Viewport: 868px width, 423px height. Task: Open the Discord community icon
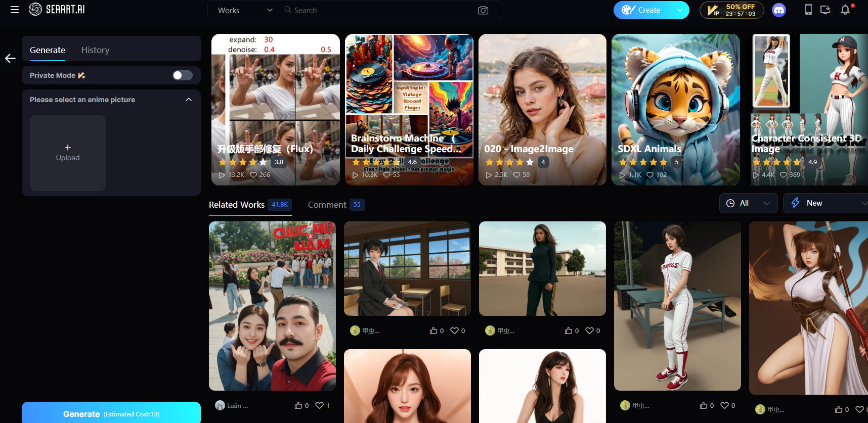(x=779, y=10)
